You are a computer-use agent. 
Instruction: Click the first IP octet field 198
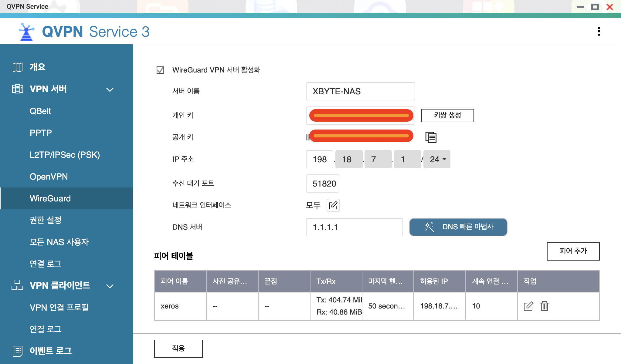(319, 159)
